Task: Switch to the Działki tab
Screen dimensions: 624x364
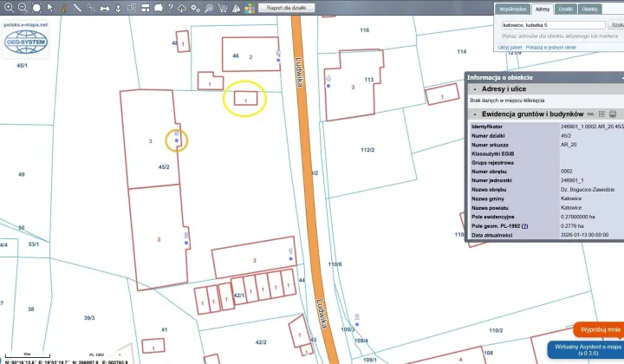Action: (x=566, y=9)
